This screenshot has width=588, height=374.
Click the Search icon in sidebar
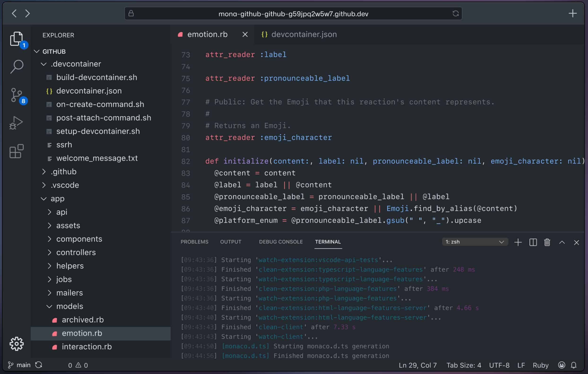[17, 67]
